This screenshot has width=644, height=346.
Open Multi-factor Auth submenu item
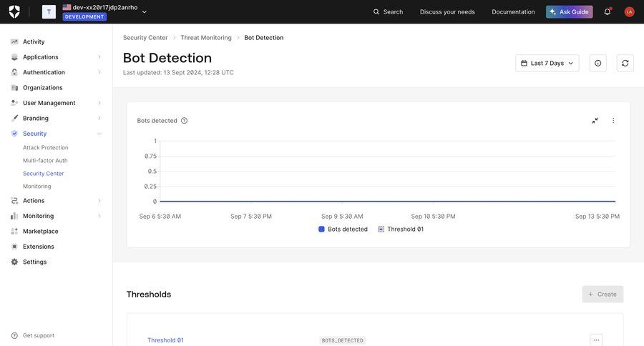(45, 160)
